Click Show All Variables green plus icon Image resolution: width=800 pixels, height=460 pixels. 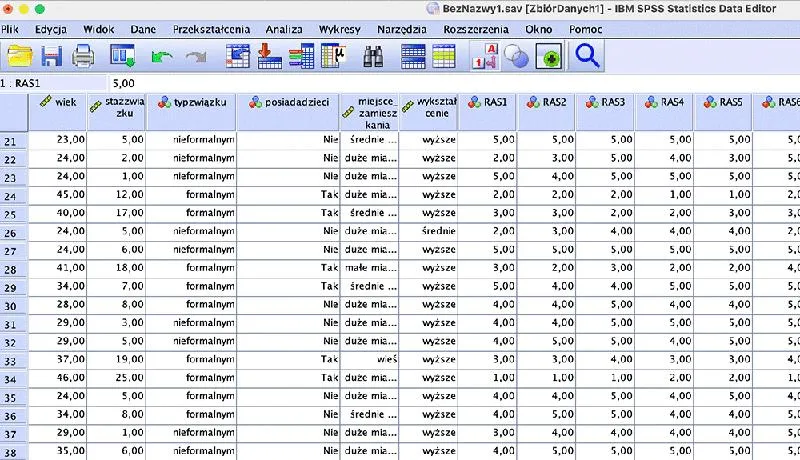click(548, 57)
